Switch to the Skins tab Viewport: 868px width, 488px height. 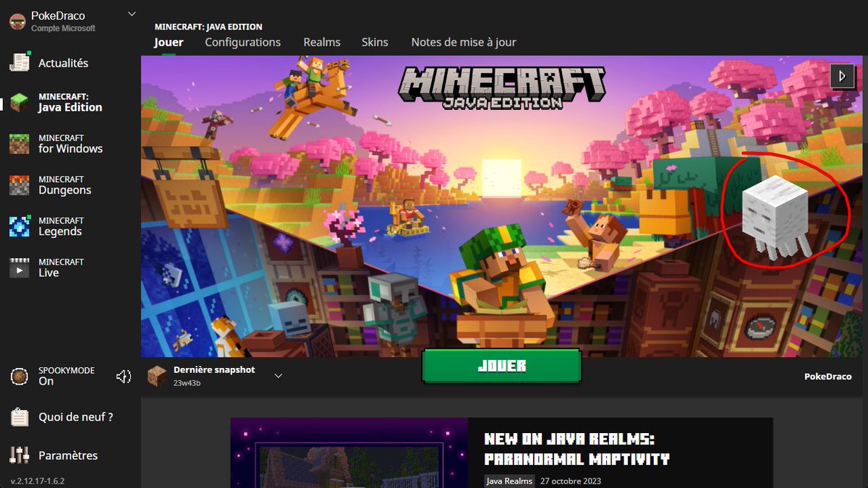[375, 42]
